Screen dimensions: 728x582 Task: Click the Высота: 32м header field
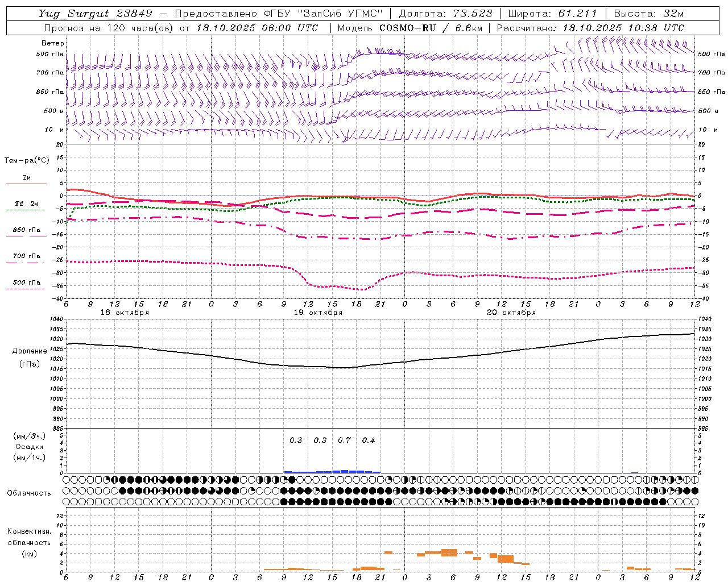coord(648,14)
